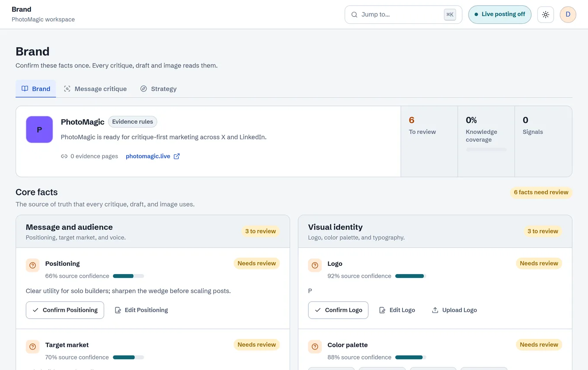Click the 92% source confidence text
588x370 pixels.
(359, 276)
